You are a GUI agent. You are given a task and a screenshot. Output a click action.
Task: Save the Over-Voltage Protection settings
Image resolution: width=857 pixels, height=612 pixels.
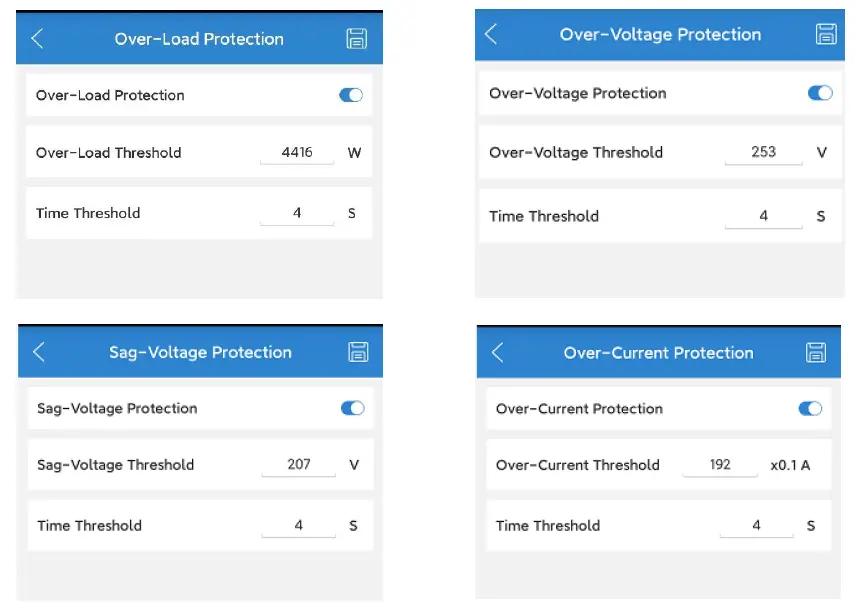(826, 34)
